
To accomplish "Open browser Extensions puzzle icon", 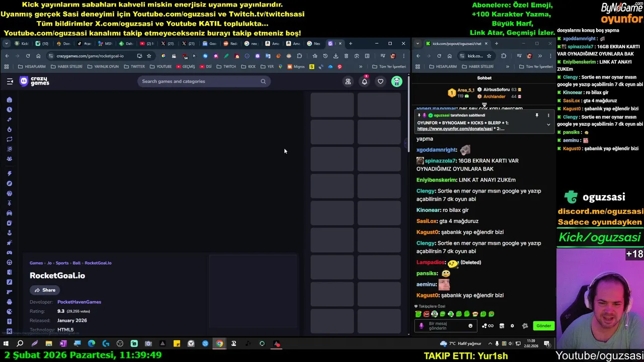I will (299, 56).
